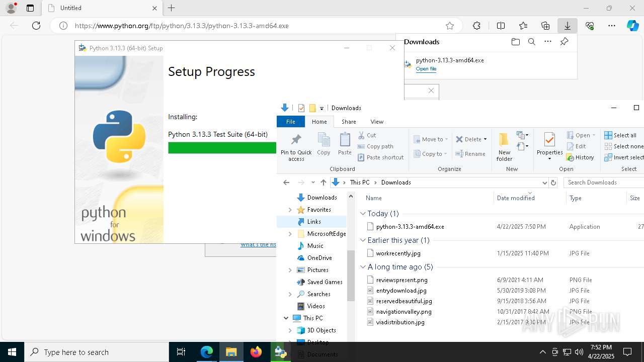This screenshot has width=644, height=362.
Task: Open Delete dropdown arrow
Action: [x=485, y=139]
